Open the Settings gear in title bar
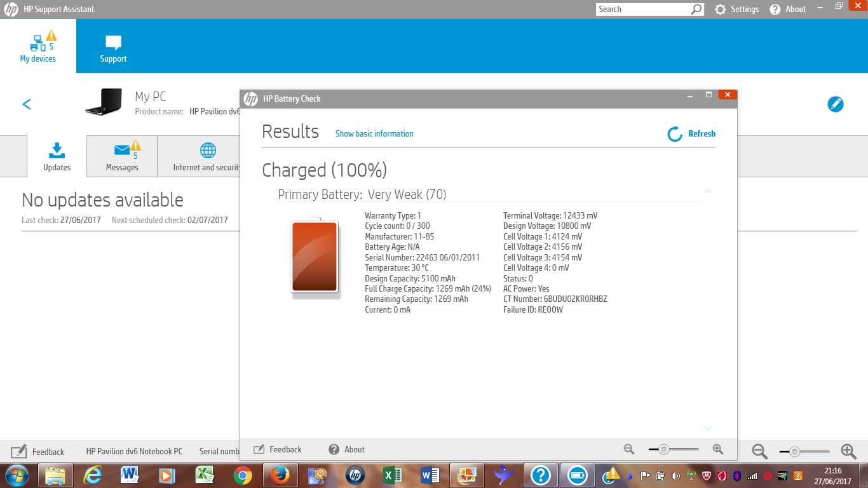This screenshot has height=488, width=868. (720, 10)
